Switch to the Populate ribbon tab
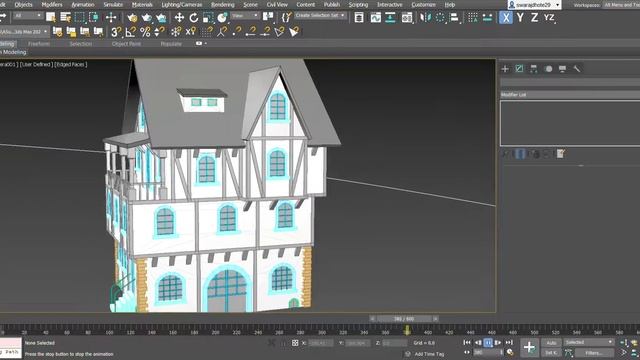 point(171,44)
